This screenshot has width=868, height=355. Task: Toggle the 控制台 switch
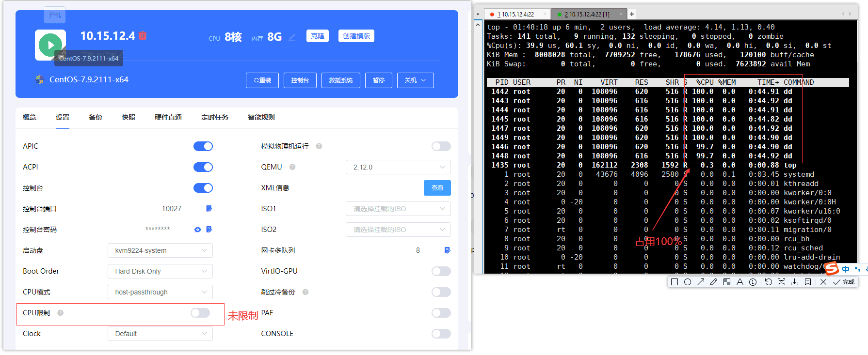(203, 188)
